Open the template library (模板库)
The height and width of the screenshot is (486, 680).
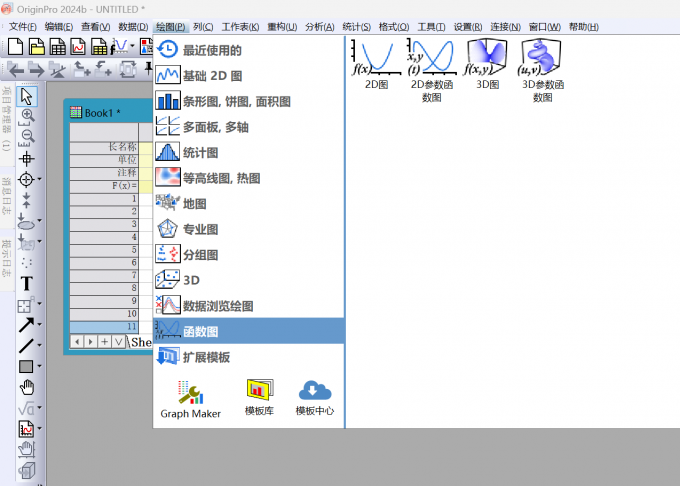pos(259,398)
